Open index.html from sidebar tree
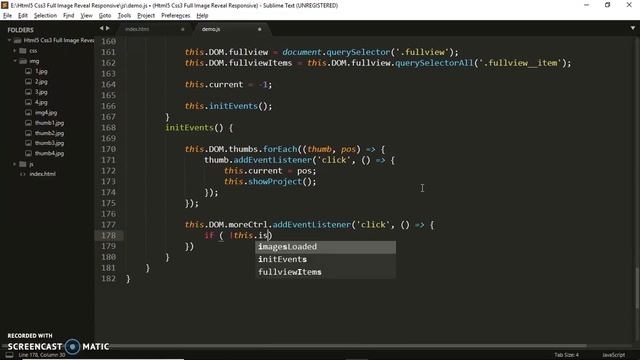This screenshot has height=360, width=640. pyautogui.click(x=42, y=174)
